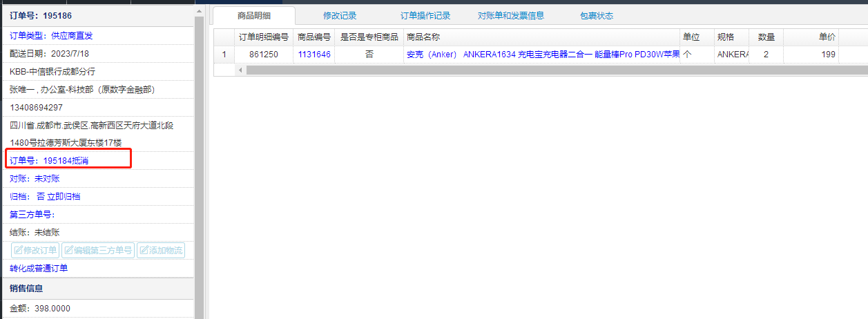Click the 订单明细编号 column header
This screenshot has height=319, width=868.
(x=264, y=37)
